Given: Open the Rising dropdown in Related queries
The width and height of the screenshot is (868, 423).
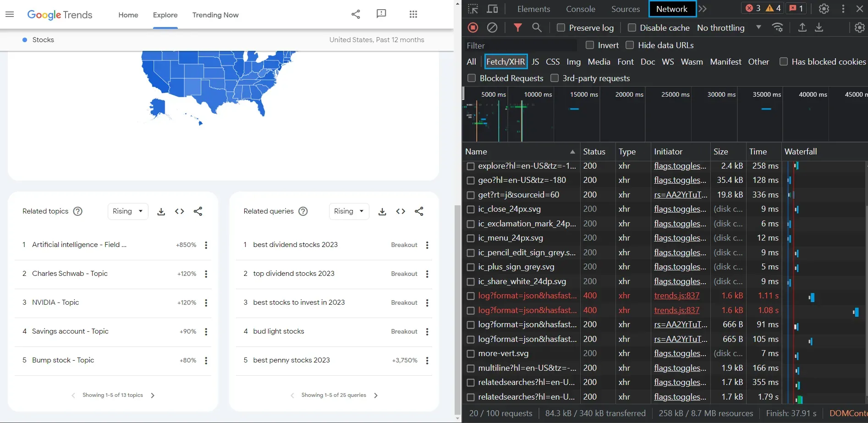Looking at the screenshot, I should 349,211.
